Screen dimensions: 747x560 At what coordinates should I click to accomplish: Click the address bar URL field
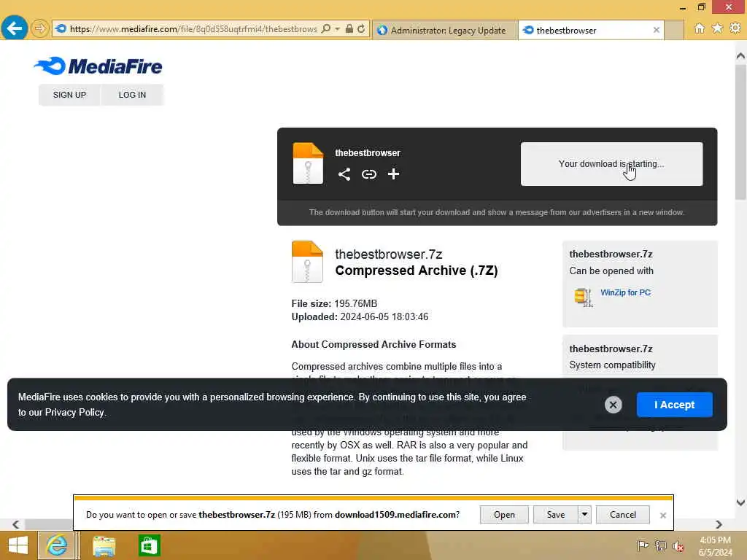[x=193, y=29]
